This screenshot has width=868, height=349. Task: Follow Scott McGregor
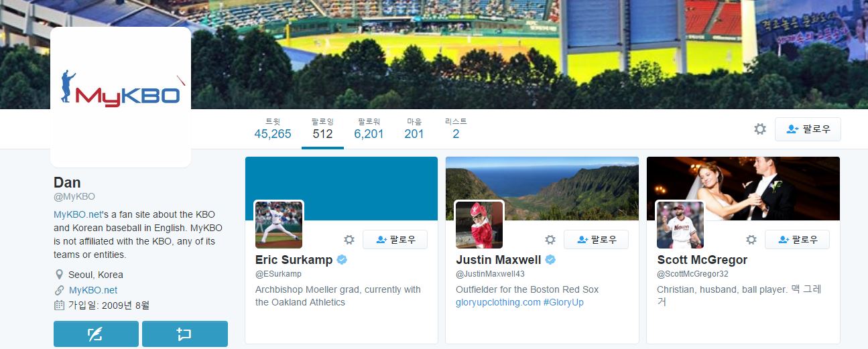[x=797, y=240]
